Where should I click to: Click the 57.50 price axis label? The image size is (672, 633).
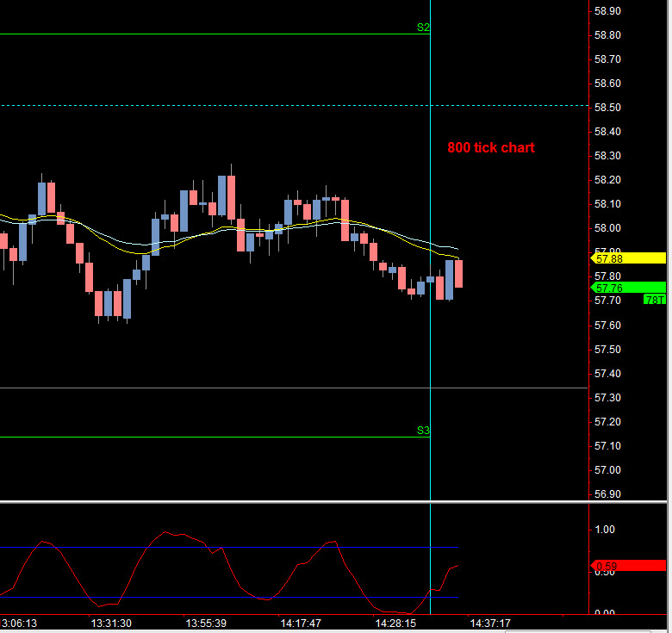click(x=607, y=350)
